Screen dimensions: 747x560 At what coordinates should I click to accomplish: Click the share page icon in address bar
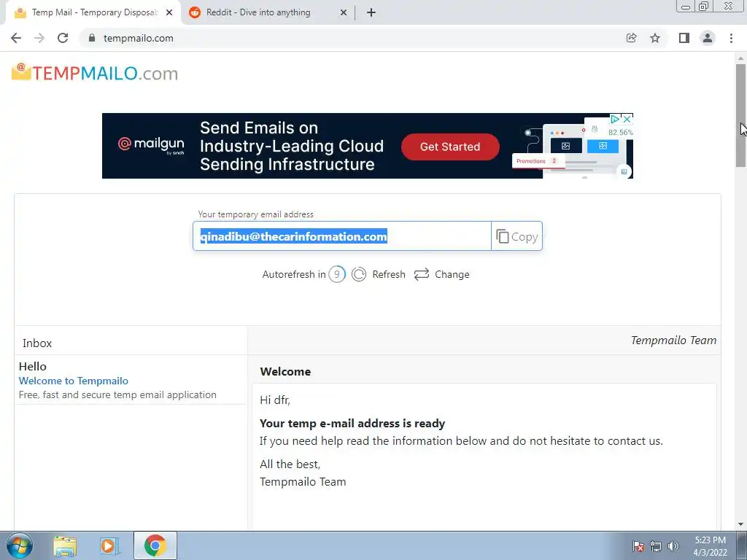(x=632, y=38)
